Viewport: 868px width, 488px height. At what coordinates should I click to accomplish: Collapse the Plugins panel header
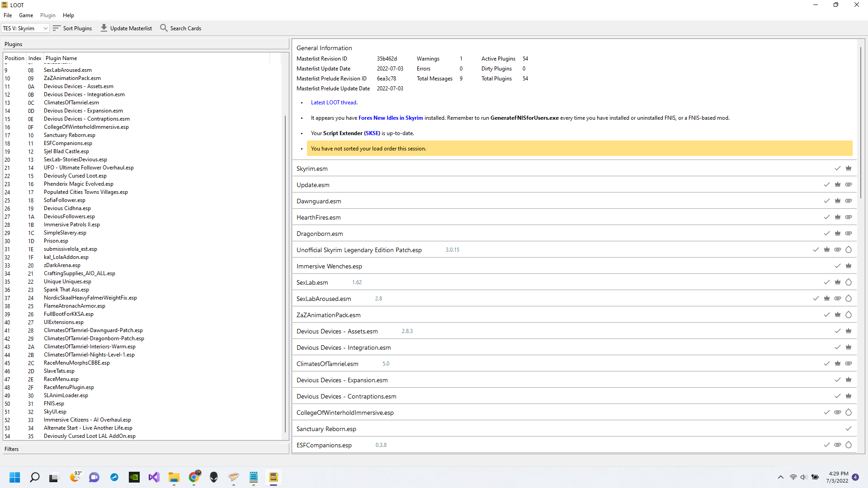[146, 44]
